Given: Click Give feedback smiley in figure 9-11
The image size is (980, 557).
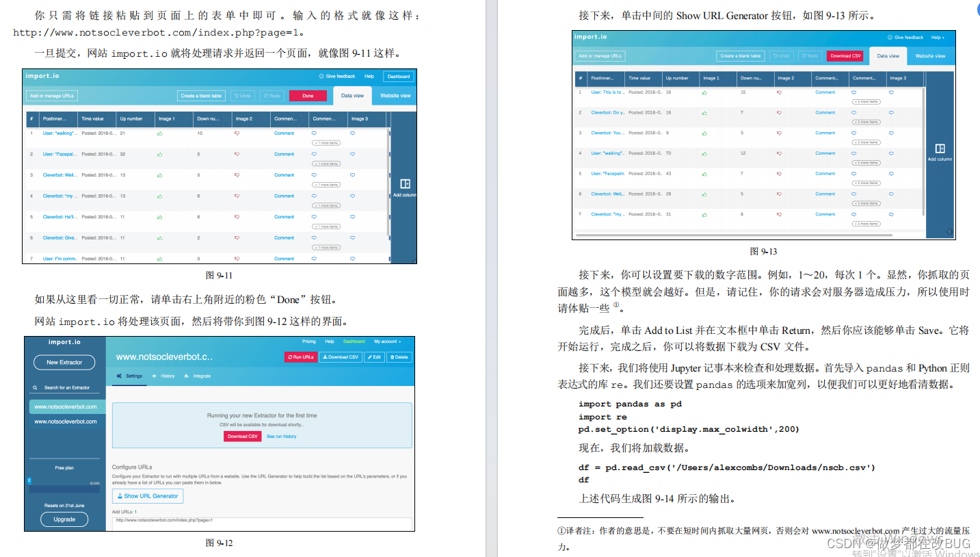Looking at the screenshot, I should click(x=321, y=77).
